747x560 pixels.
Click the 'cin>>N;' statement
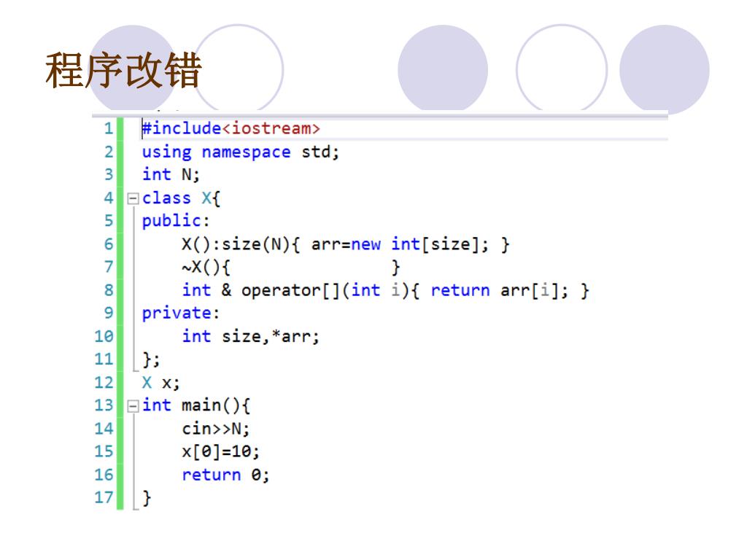coord(216,429)
